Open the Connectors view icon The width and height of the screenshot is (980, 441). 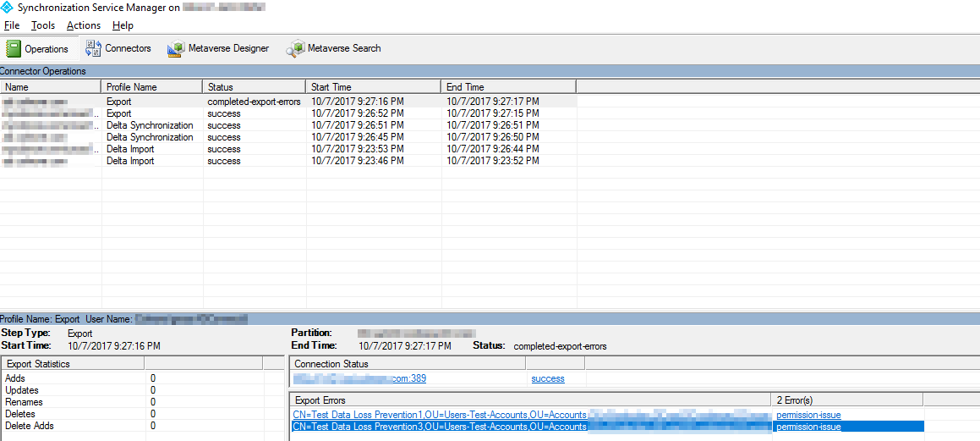click(x=93, y=48)
